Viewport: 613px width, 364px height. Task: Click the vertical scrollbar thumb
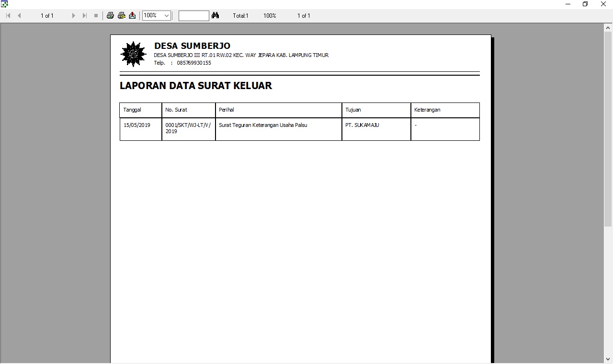(x=608, y=129)
